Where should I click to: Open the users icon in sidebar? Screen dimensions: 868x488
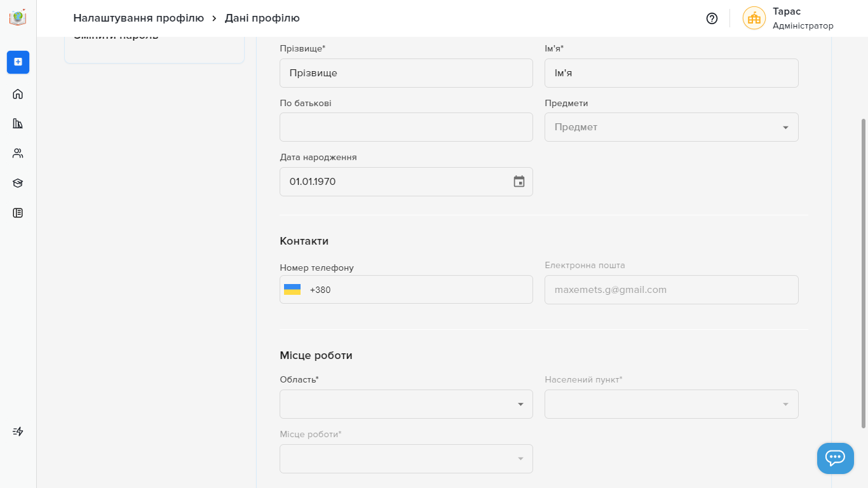point(18,153)
